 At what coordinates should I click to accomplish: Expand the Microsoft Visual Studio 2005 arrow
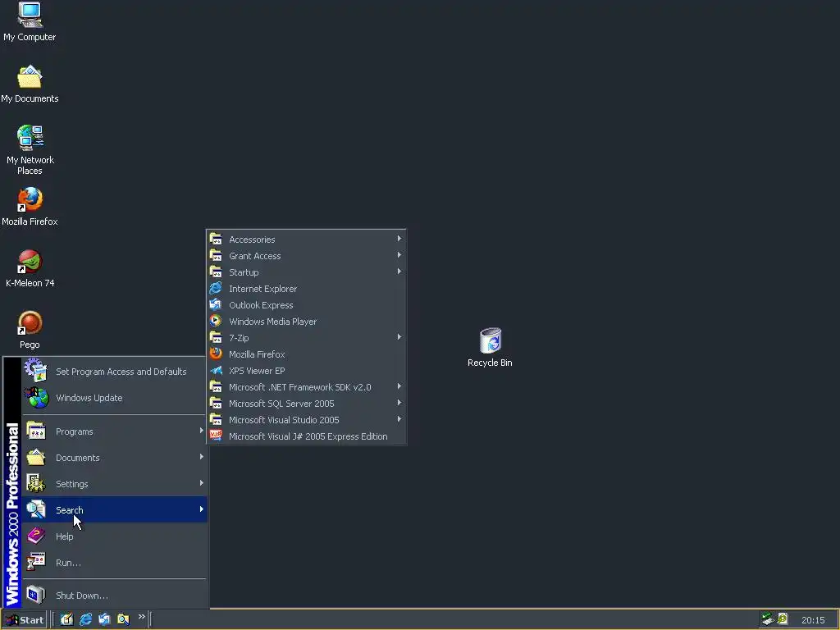[399, 419]
